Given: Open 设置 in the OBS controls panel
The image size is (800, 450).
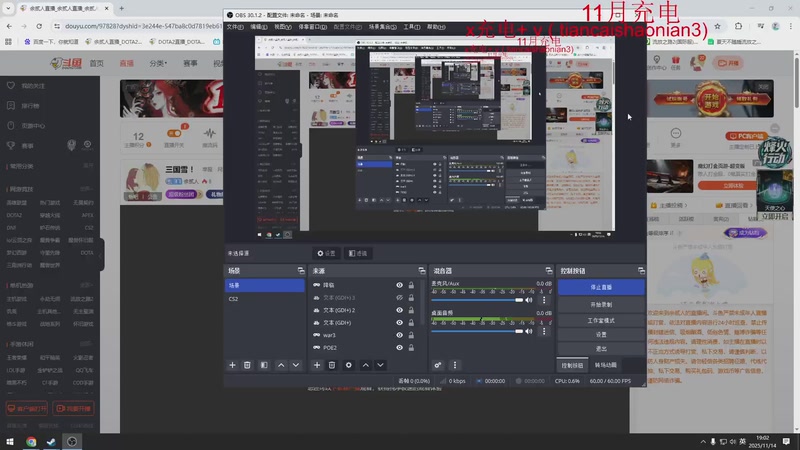Looking at the screenshot, I should 601,335.
